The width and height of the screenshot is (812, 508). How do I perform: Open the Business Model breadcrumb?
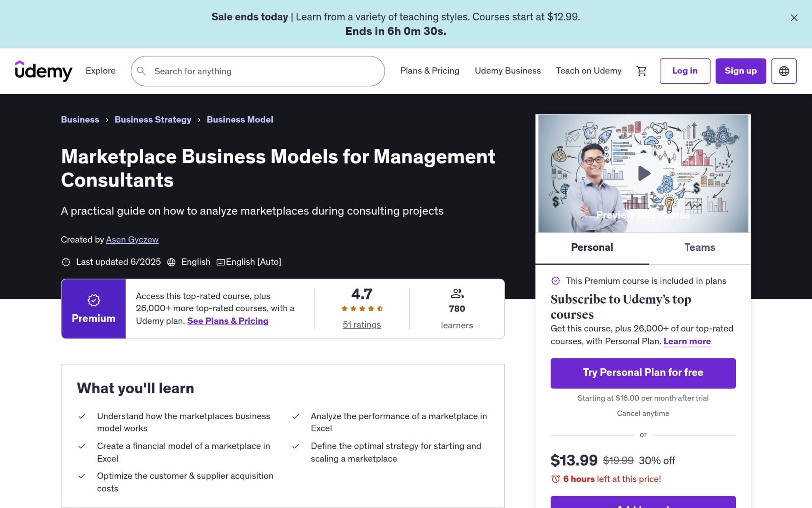click(x=240, y=119)
